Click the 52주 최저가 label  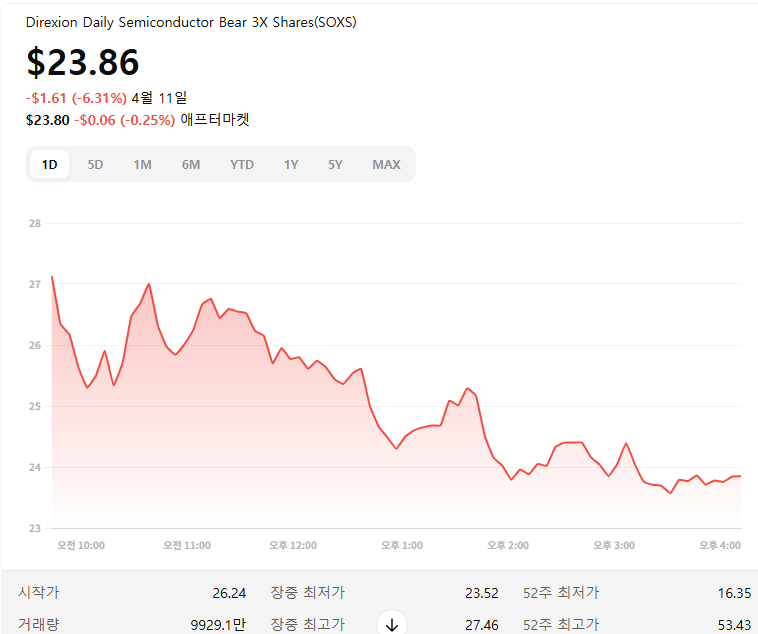click(x=561, y=592)
